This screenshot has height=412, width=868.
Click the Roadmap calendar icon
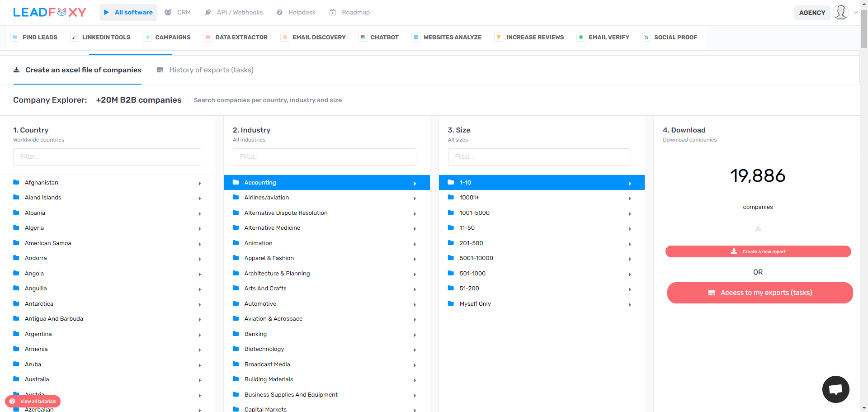(x=333, y=12)
